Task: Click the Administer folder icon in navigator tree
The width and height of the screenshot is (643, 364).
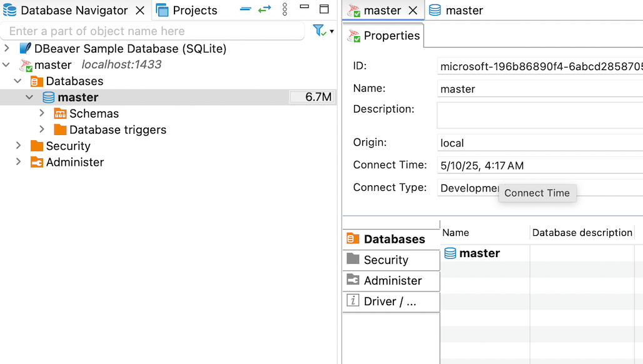Action: point(37,163)
